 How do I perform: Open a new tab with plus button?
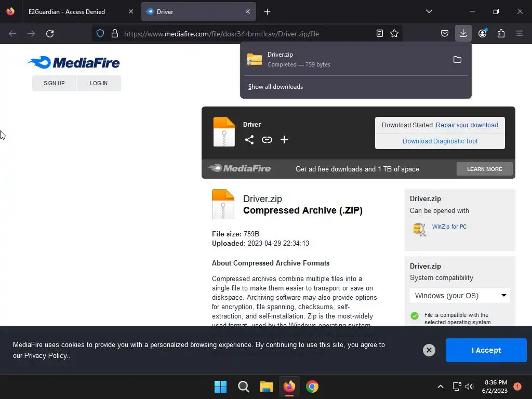(x=268, y=12)
